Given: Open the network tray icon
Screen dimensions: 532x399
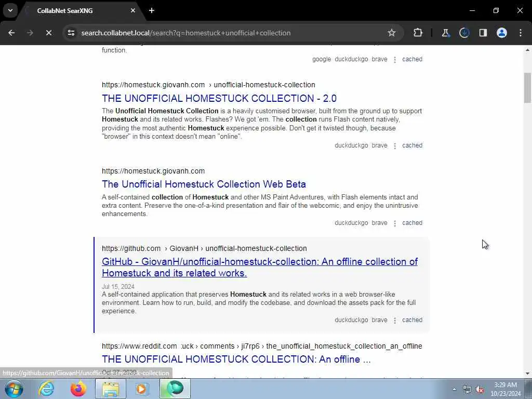Looking at the screenshot, I should tap(467, 390).
